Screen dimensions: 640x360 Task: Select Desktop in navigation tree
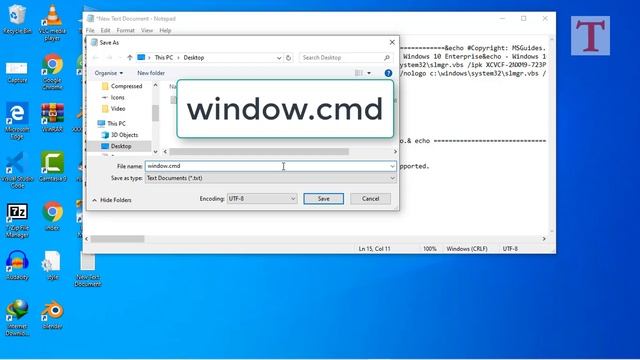tap(116, 146)
